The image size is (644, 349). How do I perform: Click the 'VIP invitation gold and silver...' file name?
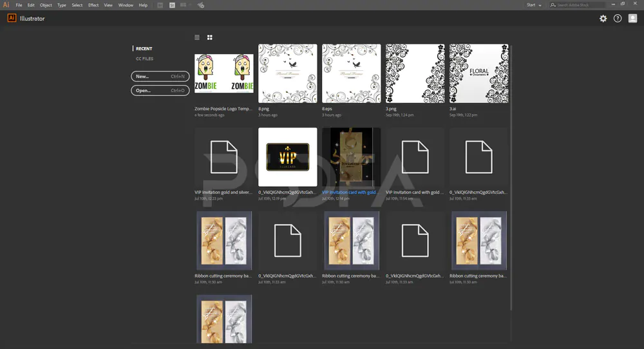tap(223, 192)
